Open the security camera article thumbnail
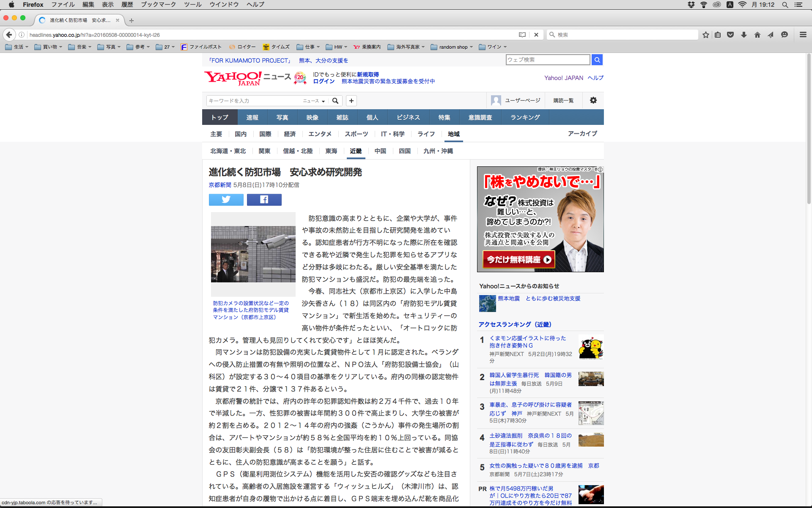The width and height of the screenshot is (812, 508). pyautogui.click(x=253, y=254)
